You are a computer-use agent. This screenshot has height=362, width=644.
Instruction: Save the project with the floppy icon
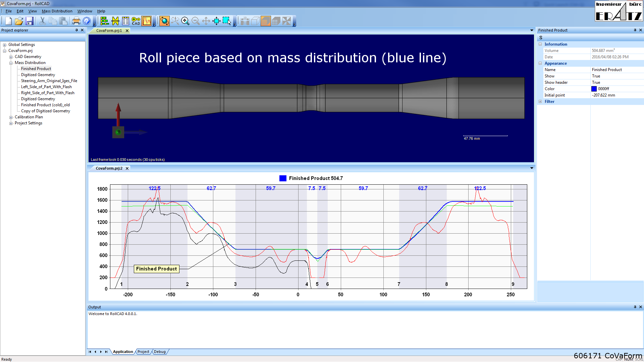(29, 21)
